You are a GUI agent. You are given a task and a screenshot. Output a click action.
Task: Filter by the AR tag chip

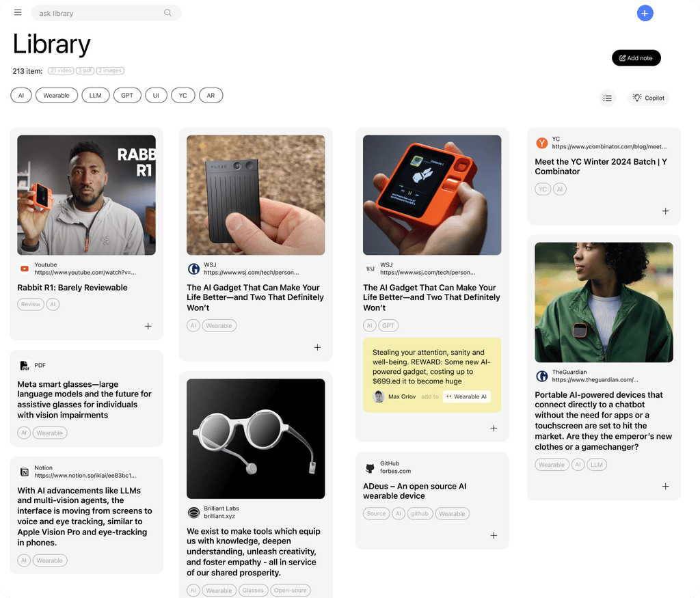coord(211,96)
